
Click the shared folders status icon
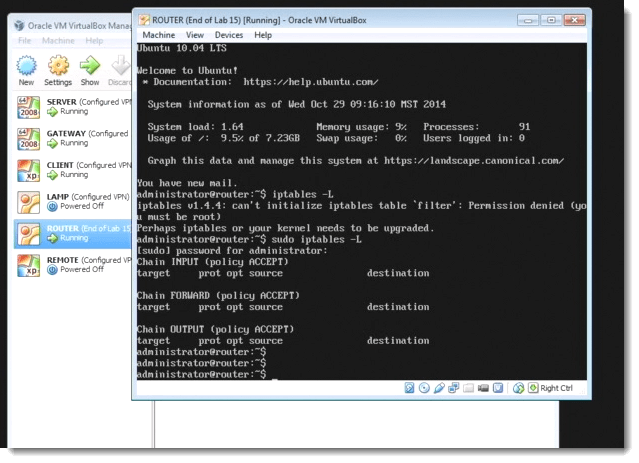[x=469, y=388]
